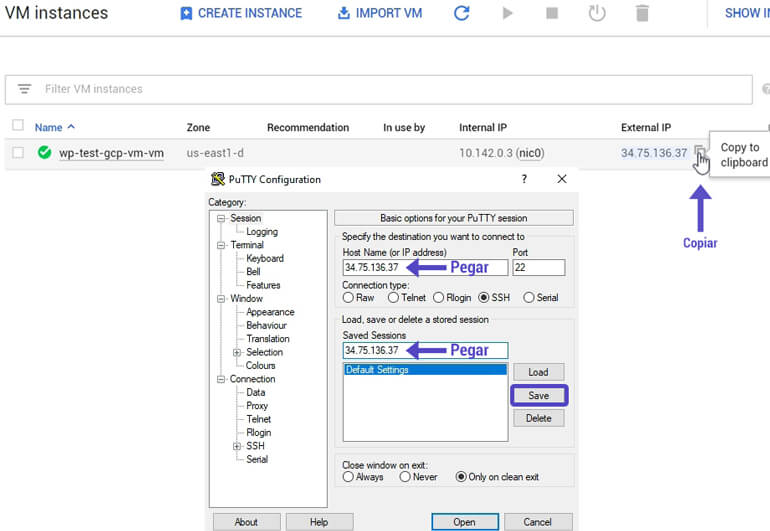Click the PuTTY Configuration title icon
770x531 pixels.
point(218,179)
